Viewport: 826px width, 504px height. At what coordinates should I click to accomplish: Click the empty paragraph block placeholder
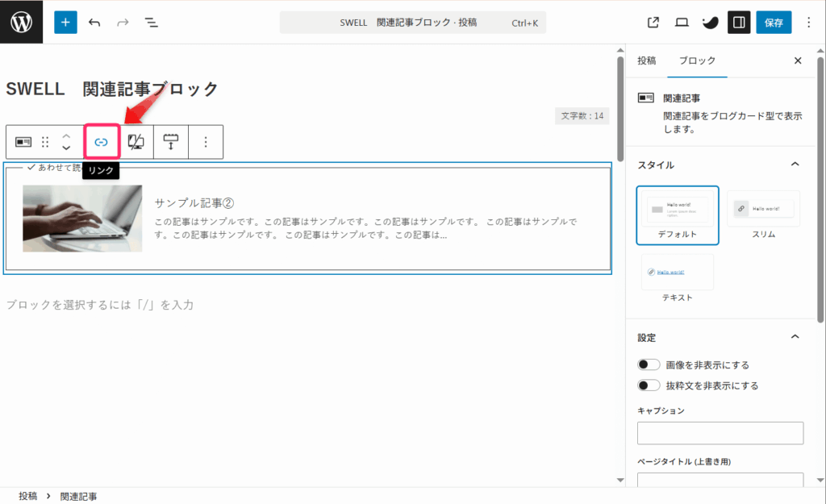coord(100,304)
